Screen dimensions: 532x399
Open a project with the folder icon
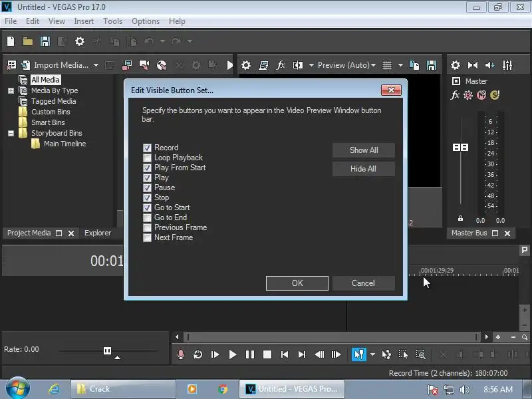[28, 41]
